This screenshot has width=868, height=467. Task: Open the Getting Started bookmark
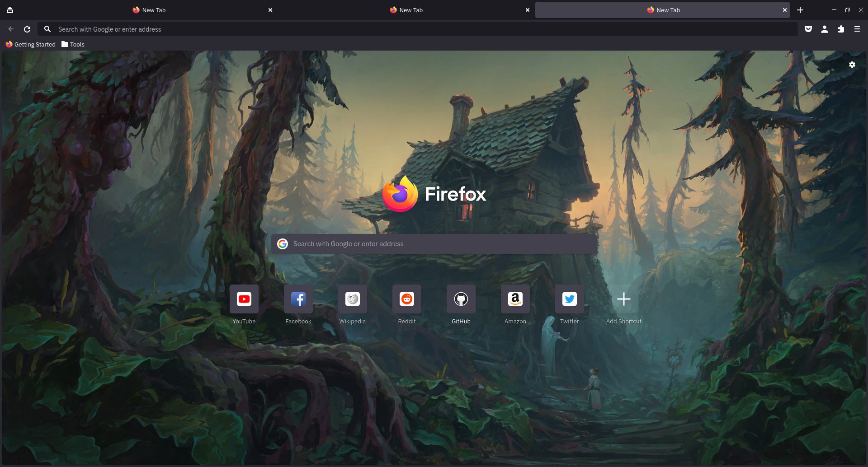pyautogui.click(x=30, y=44)
